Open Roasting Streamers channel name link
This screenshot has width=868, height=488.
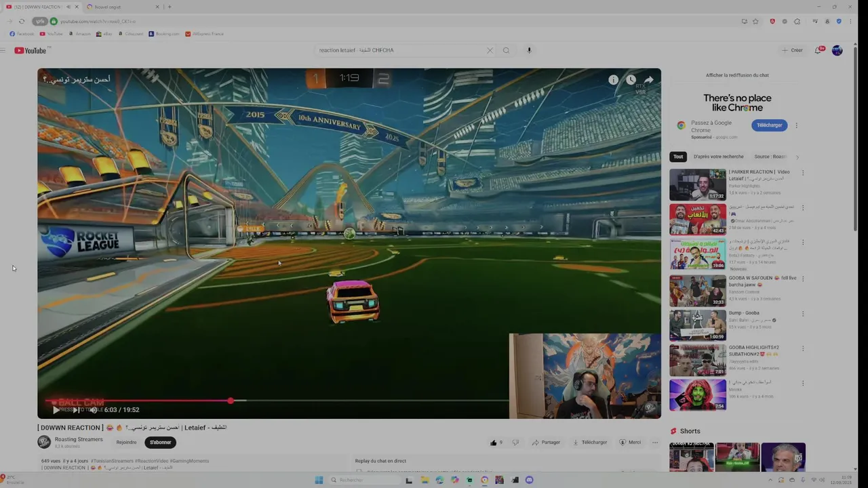click(79, 439)
